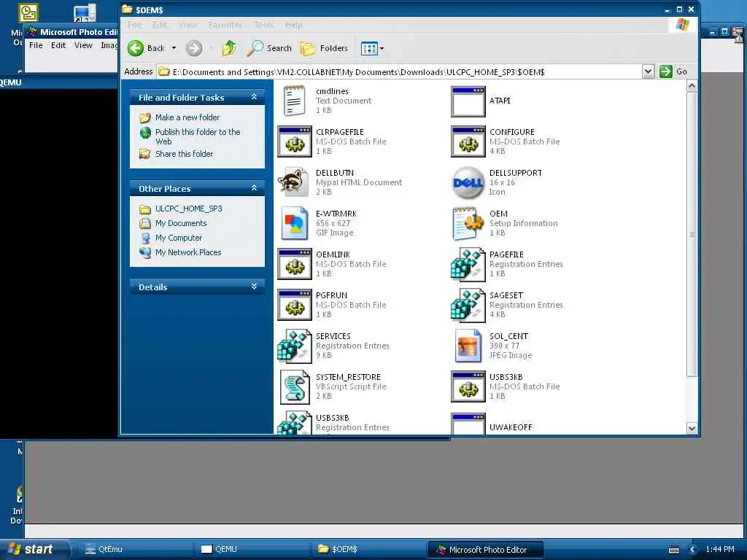
Task: Click the green Back arrow button
Action: (x=136, y=48)
